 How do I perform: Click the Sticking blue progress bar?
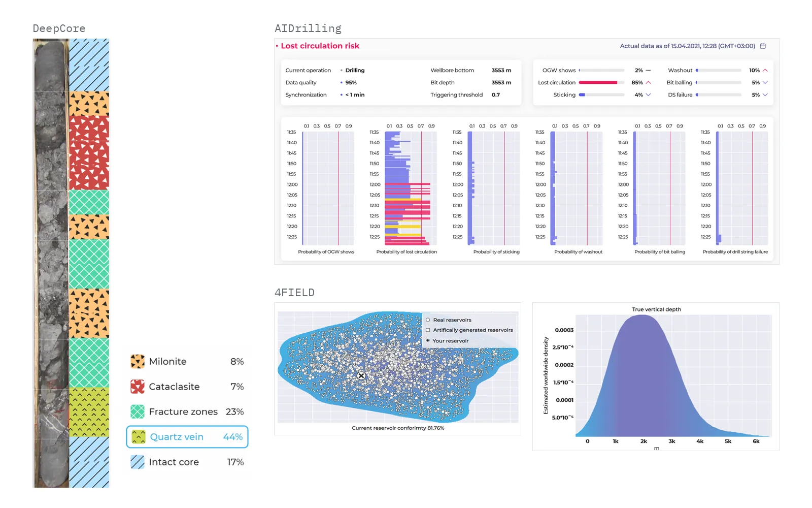click(x=601, y=94)
